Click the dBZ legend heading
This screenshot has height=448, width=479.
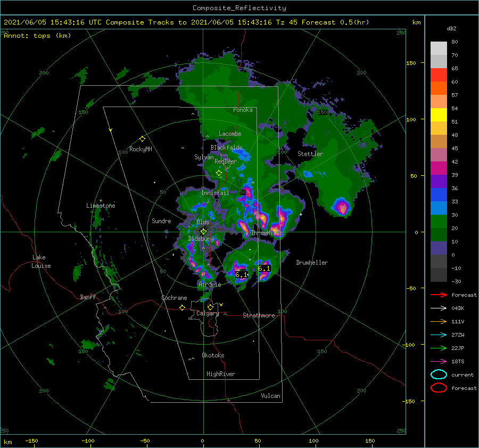point(451,29)
